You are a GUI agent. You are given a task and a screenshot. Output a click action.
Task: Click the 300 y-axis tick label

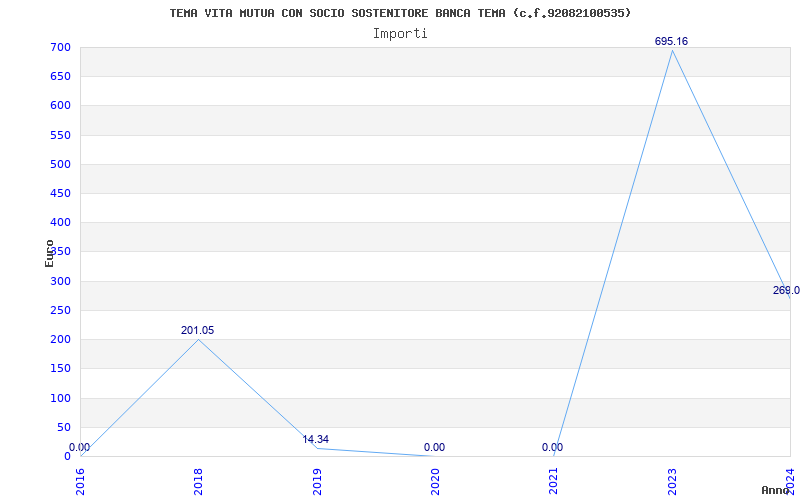click(x=60, y=281)
